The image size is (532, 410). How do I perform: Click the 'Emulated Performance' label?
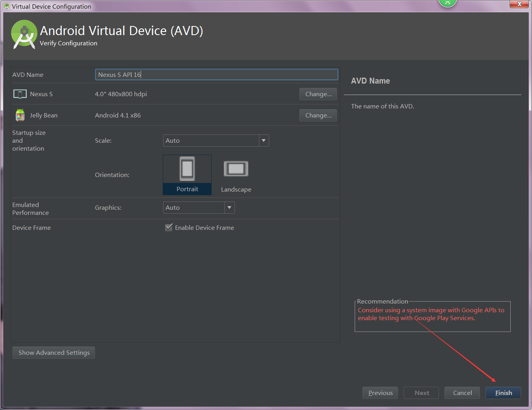(30, 209)
